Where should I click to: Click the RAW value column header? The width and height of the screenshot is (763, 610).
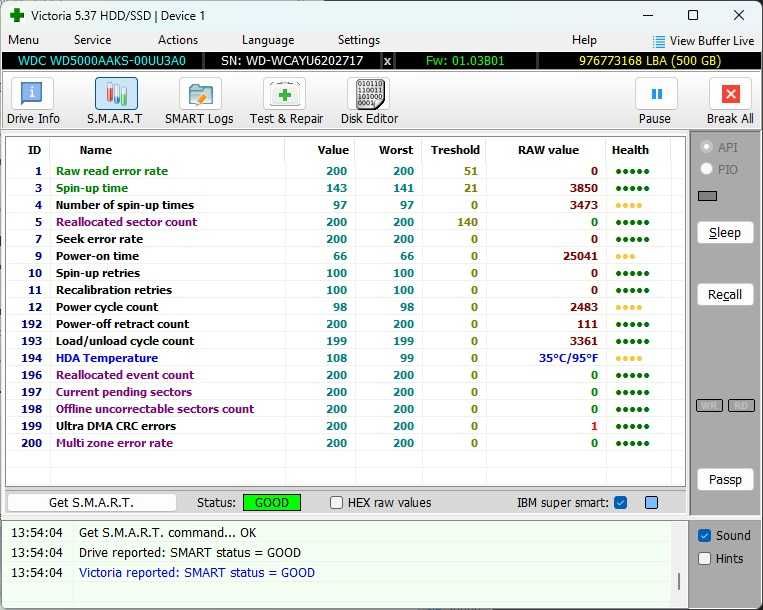(x=548, y=150)
